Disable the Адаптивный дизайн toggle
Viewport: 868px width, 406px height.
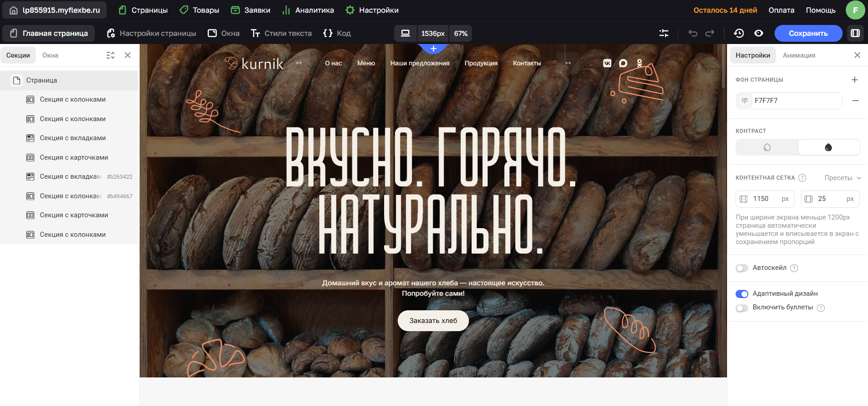[x=742, y=294]
